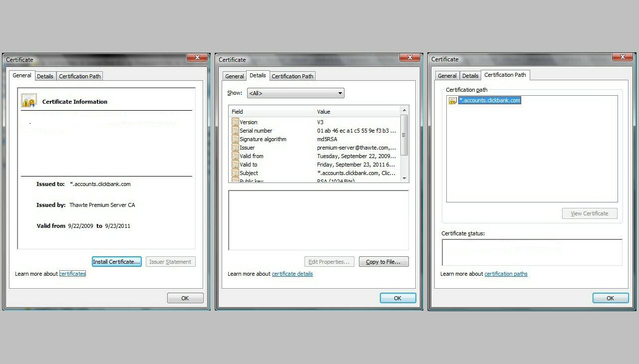Click the Valid to field row icon
Screen dimensions: 639x364
point(235,165)
